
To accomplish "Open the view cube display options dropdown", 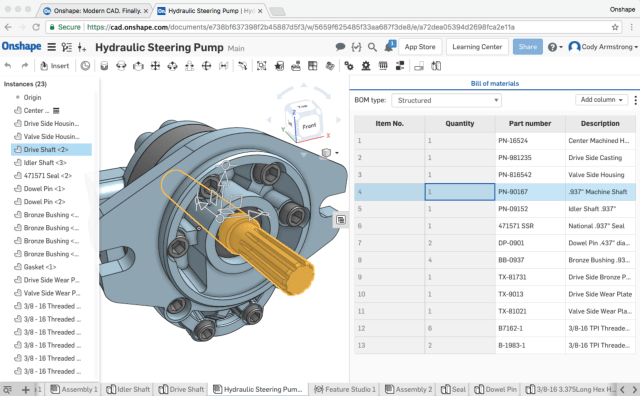I will [329, 153].
